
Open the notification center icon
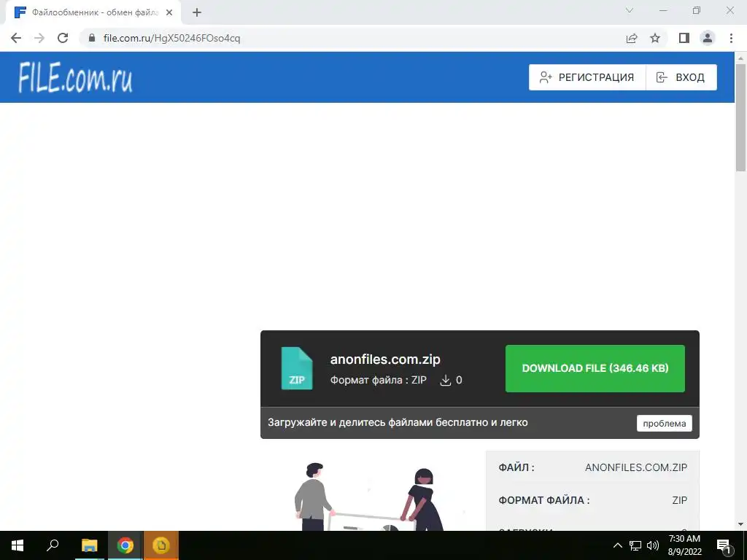pyautogui.click(x=724, y=545)
